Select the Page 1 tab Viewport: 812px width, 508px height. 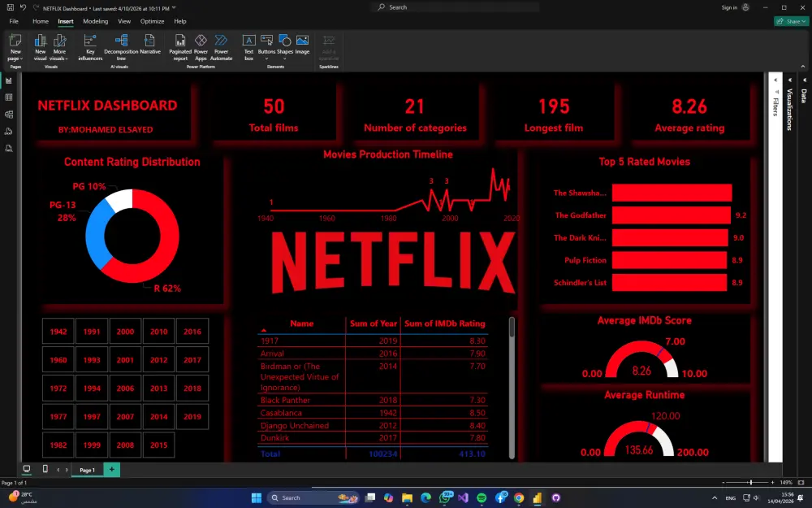87,470
